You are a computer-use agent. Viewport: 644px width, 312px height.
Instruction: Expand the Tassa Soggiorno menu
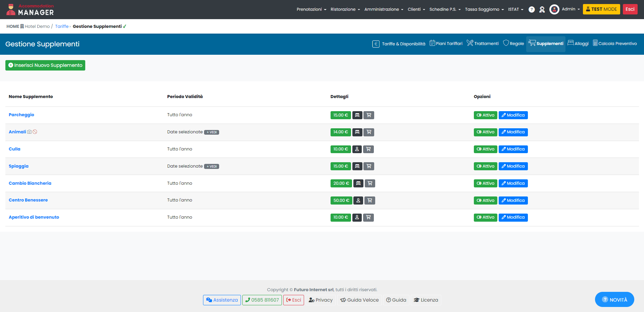[484, 9]
